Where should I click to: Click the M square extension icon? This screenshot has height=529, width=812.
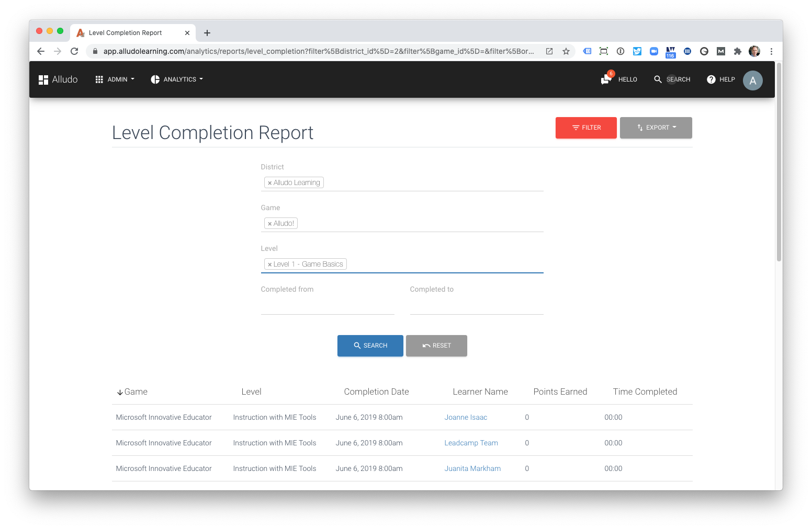coord(721,51)
